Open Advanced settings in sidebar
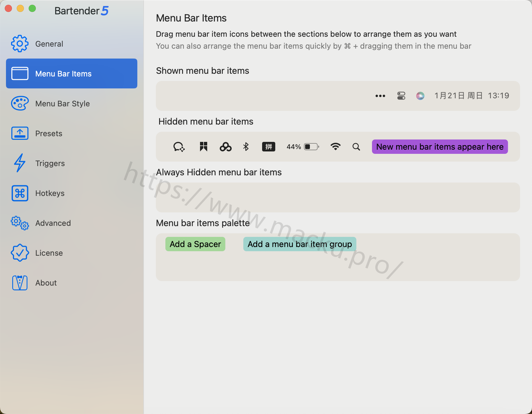Image resolution: width=532 pixels, height=414 pixels. (72, 223)
